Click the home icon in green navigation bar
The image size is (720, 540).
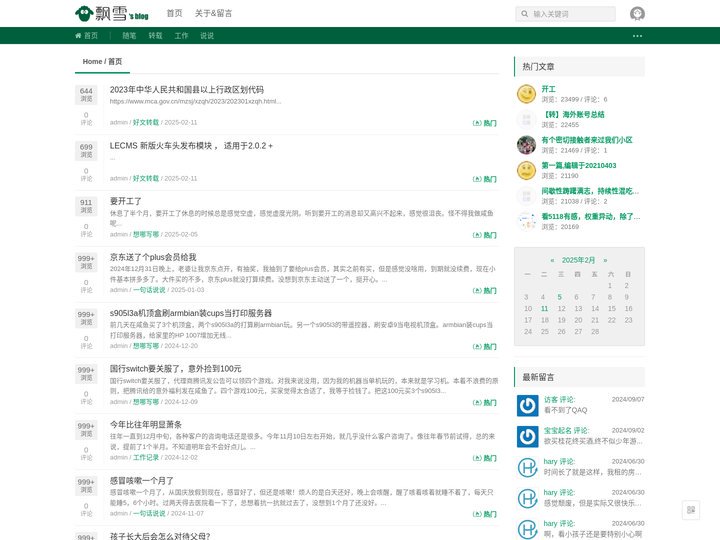[x=78, y=36]
